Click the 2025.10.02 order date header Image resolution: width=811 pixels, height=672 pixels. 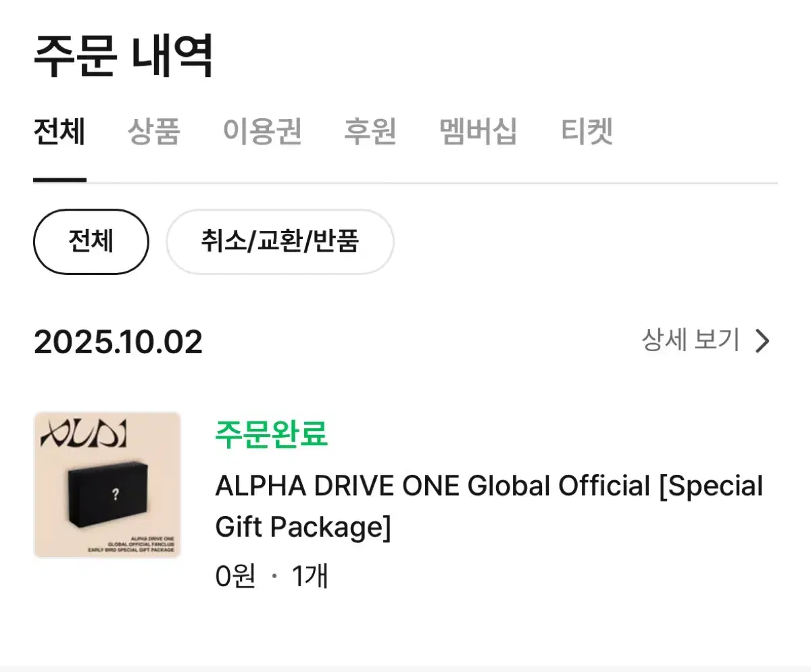[x=118, y=342]
